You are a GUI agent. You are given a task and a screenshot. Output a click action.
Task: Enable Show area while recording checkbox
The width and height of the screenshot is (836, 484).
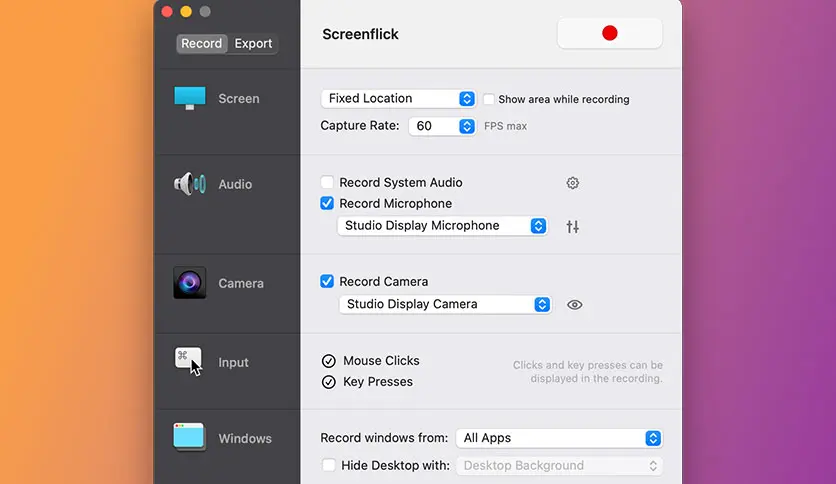488,99
